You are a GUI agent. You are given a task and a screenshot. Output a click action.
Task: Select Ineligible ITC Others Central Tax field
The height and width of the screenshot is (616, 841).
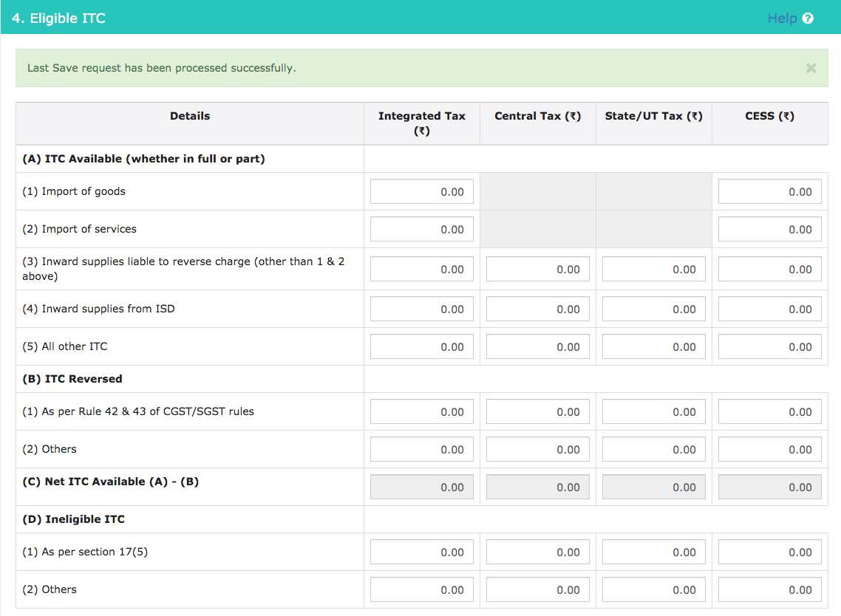(x=537, y=589)
